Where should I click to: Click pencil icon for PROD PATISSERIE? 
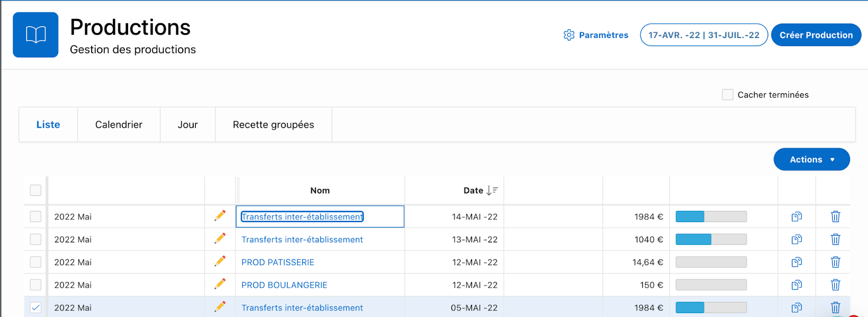[220, 261]
